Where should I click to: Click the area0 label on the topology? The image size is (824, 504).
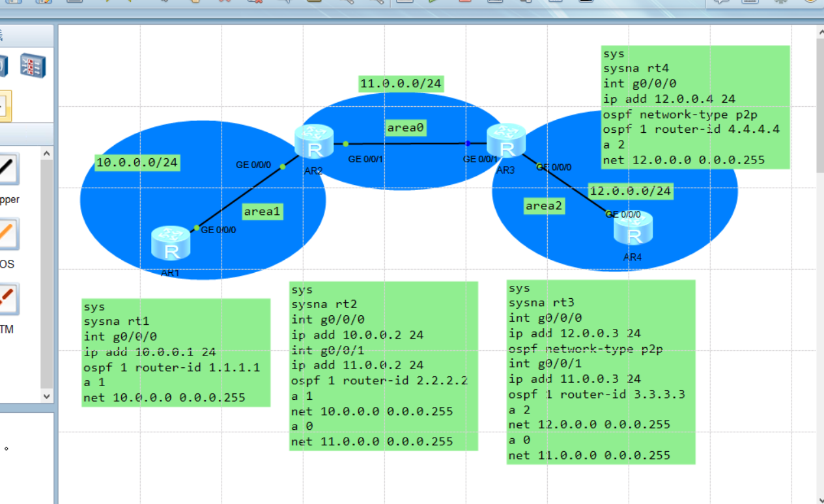click(405, 128)
